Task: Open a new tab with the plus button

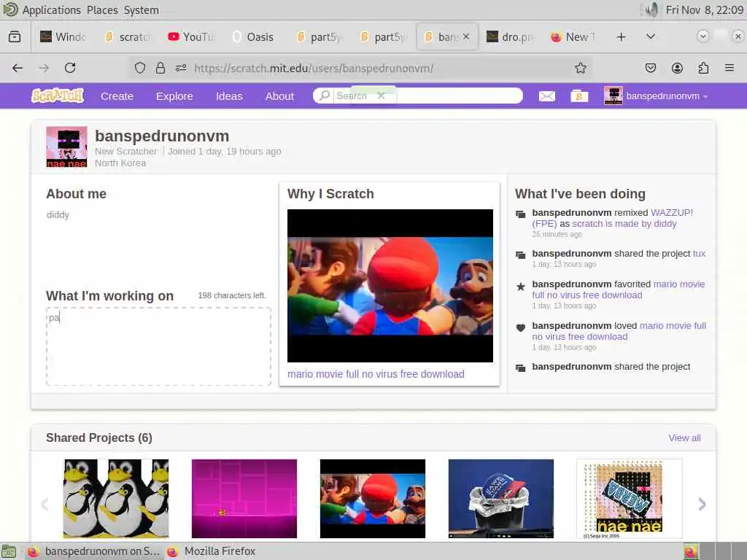Action: (x=622, y=36)
